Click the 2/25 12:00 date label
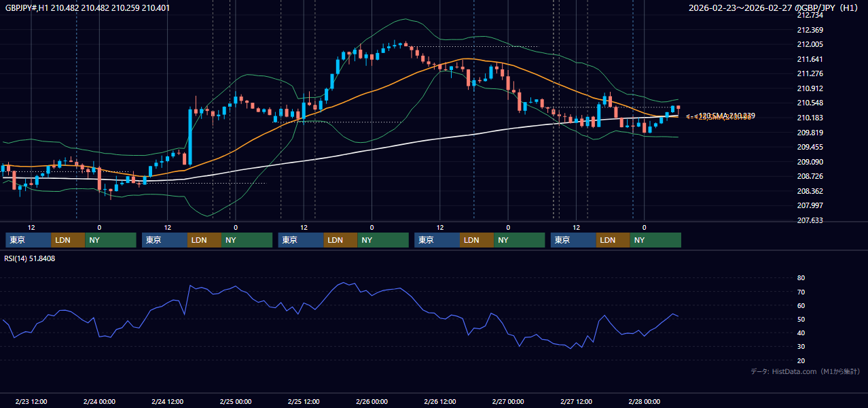 304,402
